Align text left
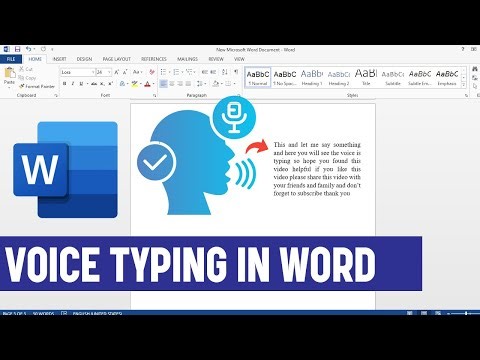Viewport: 480px width, 360px height. [163, 84]
